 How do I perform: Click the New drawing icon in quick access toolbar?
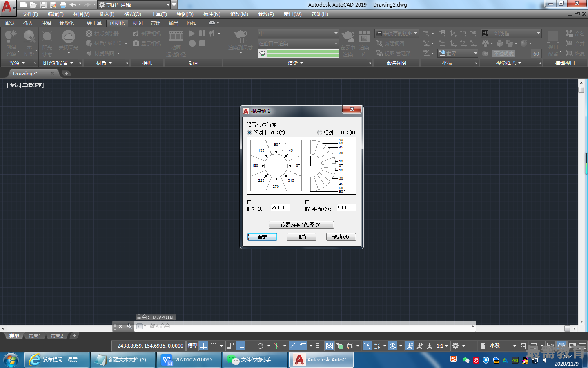click(24, 5)
